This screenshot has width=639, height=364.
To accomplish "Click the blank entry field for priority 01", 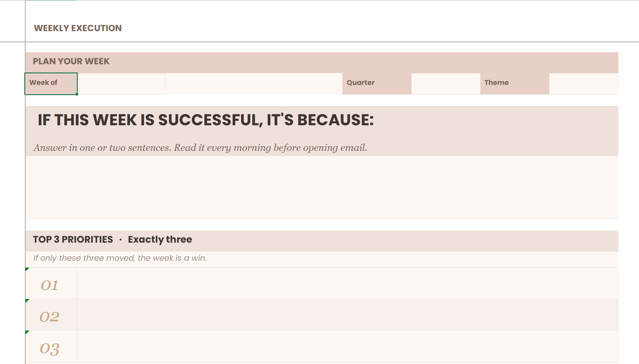I will (347, 283).
